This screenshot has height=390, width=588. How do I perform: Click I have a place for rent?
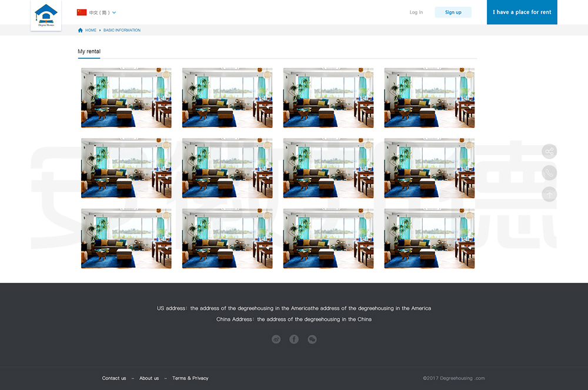(522, 12)
